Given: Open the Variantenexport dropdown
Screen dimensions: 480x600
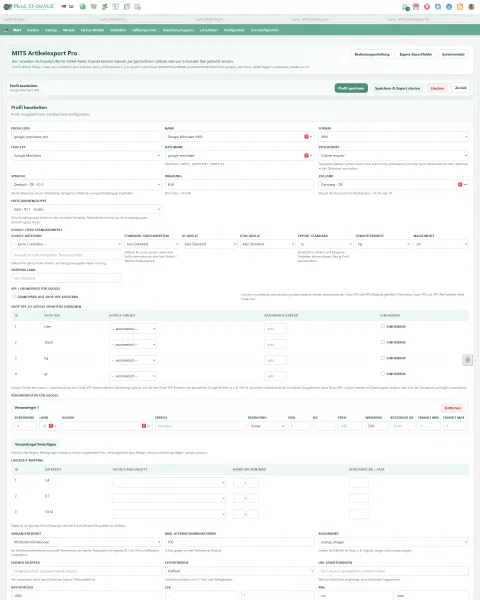Looking at the screenshot, I should [x=86, y=542].
